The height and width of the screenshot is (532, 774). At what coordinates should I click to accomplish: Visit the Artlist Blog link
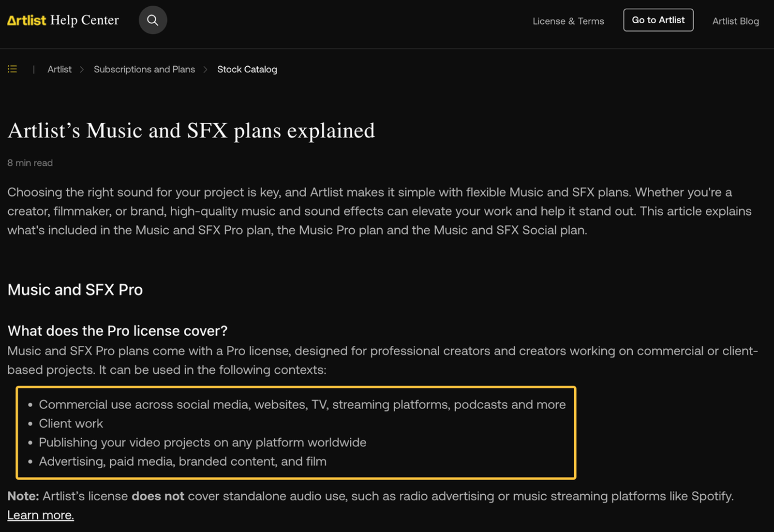[735, 21]
